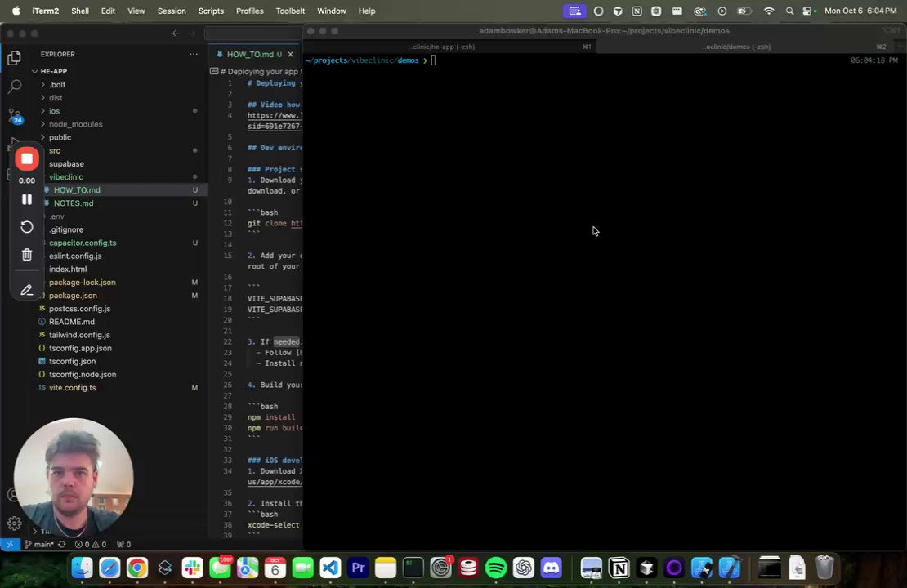Click the Wi-Fi icon in menu bar
Screen dimensions: 907x588
pyautogui.click(x=769, y=11)
